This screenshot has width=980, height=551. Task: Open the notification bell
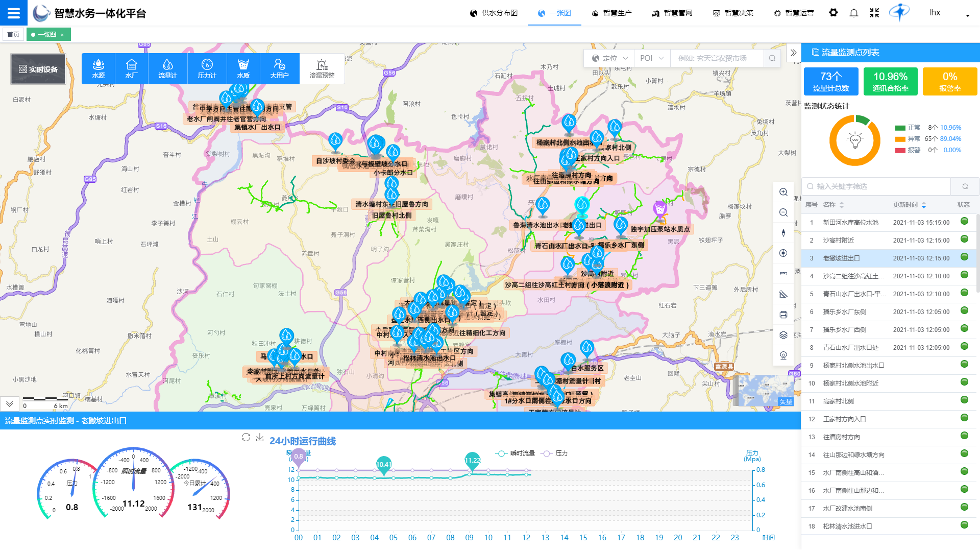coord(853,13)
